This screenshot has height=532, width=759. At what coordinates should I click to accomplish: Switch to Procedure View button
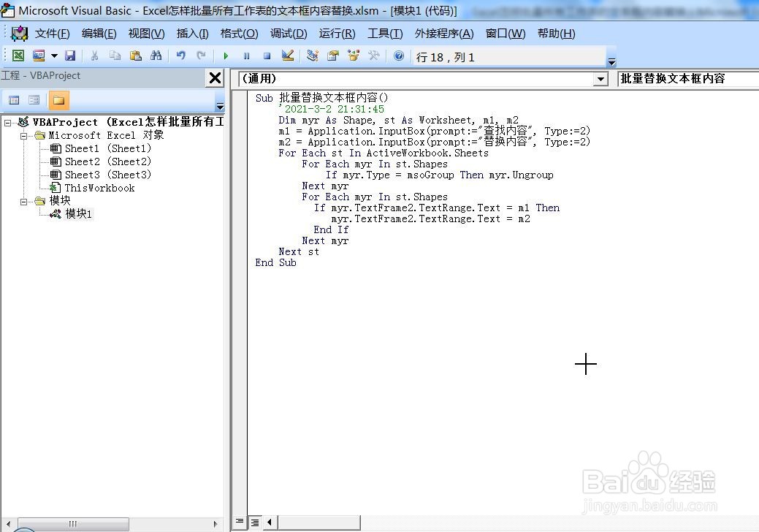[x=239, y=522]
